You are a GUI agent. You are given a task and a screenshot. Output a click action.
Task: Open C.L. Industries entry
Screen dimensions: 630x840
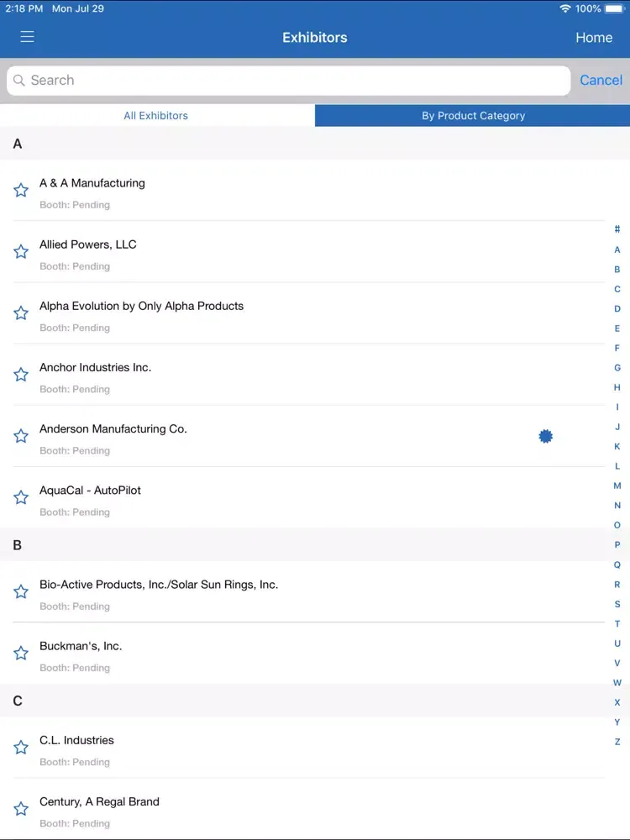pos(302,748)
